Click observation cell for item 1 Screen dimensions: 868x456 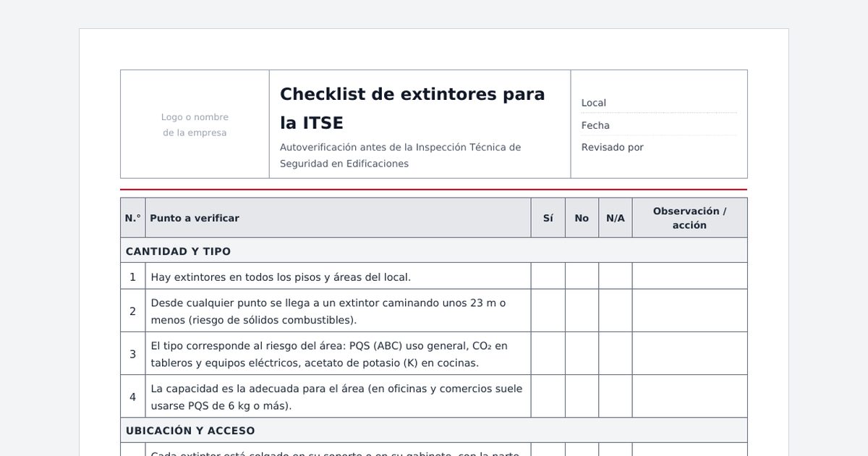[x=690, y=276]
